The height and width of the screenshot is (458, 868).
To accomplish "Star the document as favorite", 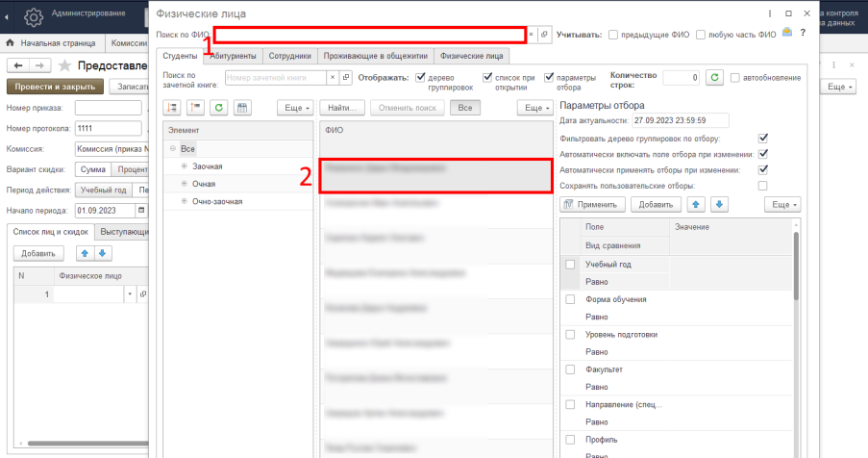I will pyautogui.click(x=64, y=65).
